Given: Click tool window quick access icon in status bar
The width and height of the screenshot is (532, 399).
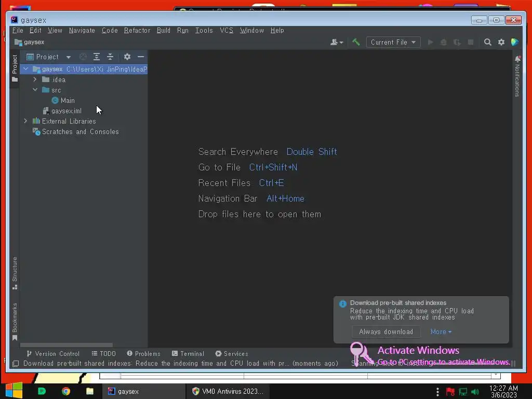Looking at the screenshot, I should pyautogui.click(x=15, y=364).
